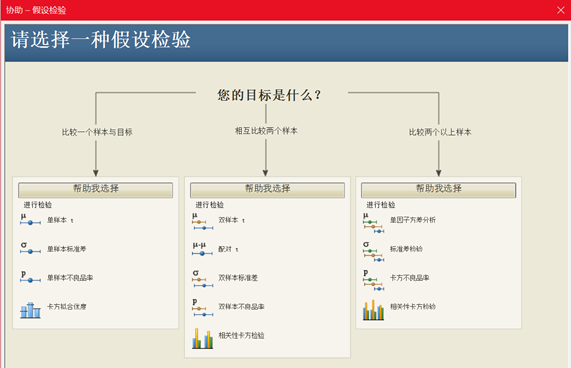Click 帮助我选择 under 比较两个以上样本
The image size is (571, 368).
click(x=438, y=190)
